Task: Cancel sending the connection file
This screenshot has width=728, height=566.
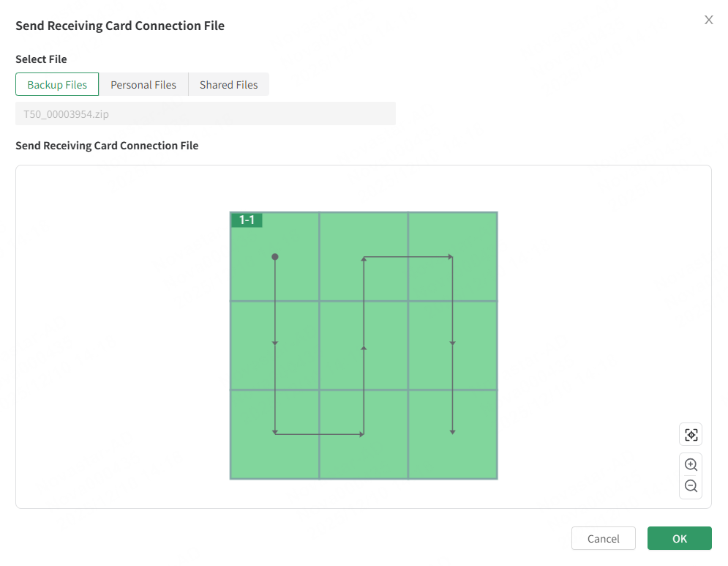Action: click(603, 538)
